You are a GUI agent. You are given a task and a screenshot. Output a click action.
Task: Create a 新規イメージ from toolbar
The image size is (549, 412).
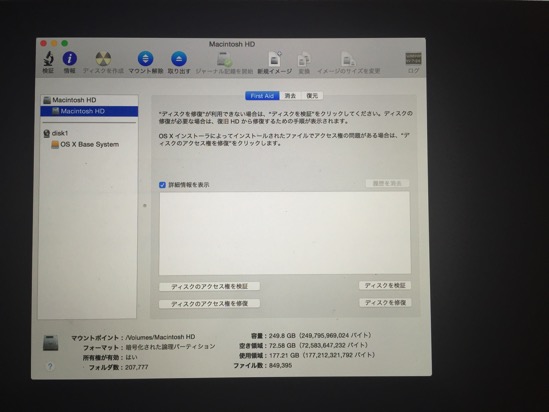[x=275, y=59]
